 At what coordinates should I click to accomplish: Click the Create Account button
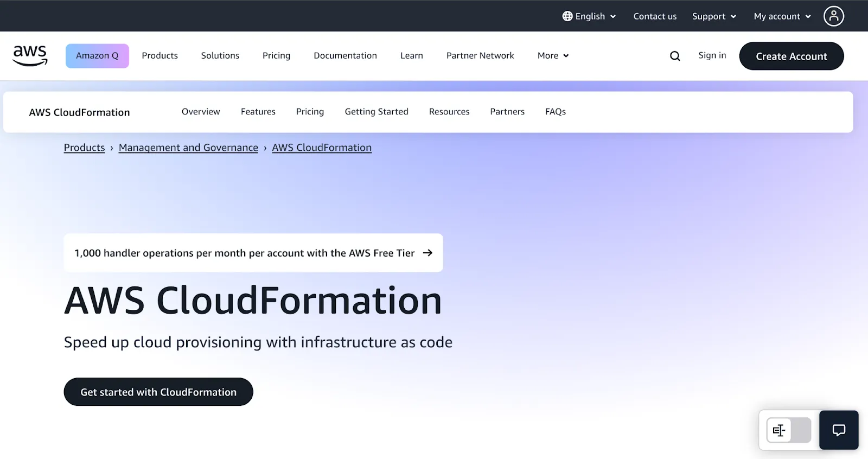[x=792, y=56]
